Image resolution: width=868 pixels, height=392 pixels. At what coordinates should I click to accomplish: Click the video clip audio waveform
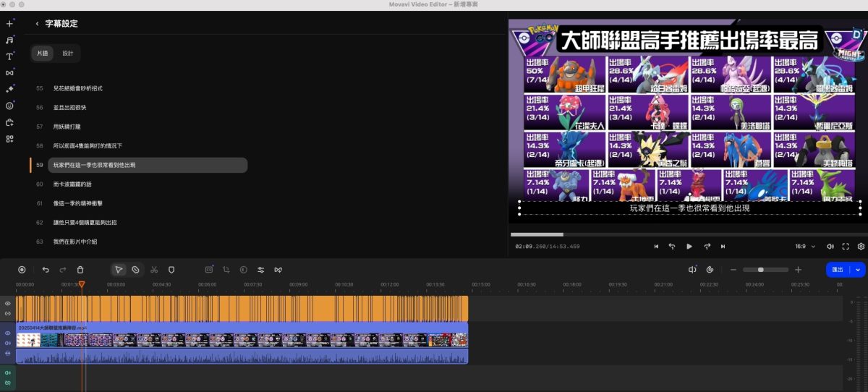(x=242, y=355)
